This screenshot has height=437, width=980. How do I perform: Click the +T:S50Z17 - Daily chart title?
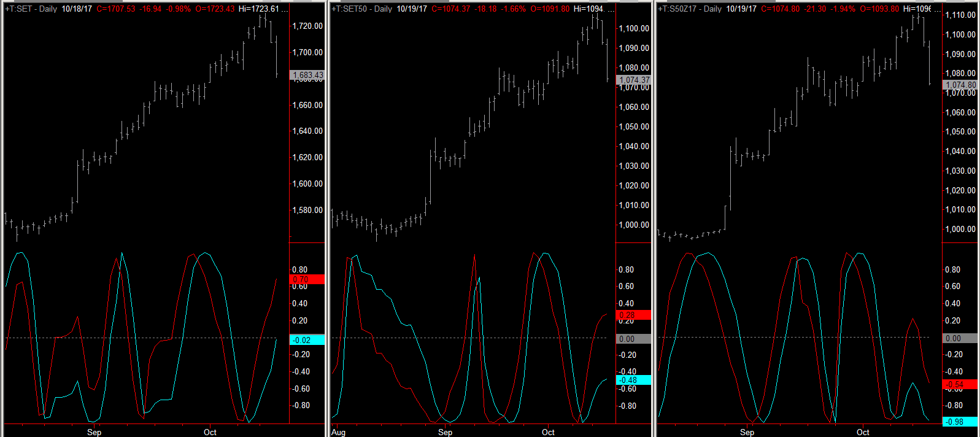(690, 9)
